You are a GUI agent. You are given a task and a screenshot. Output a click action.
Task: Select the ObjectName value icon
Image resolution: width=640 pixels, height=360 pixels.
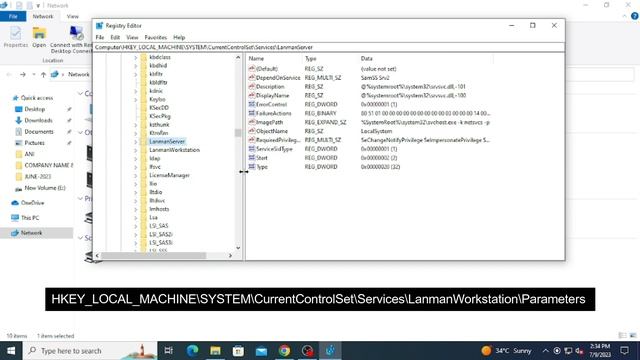tap(252, 131)
